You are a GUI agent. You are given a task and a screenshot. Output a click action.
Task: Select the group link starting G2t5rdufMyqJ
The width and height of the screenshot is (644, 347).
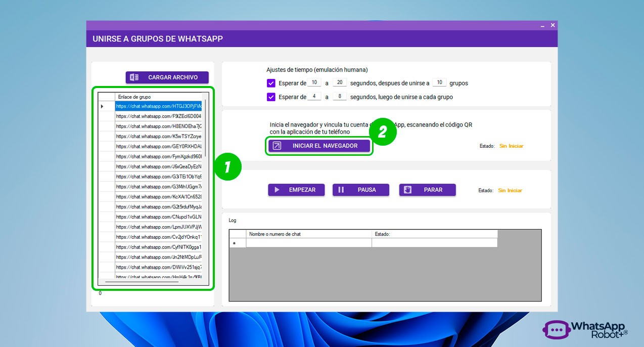pyautogui.click(x=158, y=207)
